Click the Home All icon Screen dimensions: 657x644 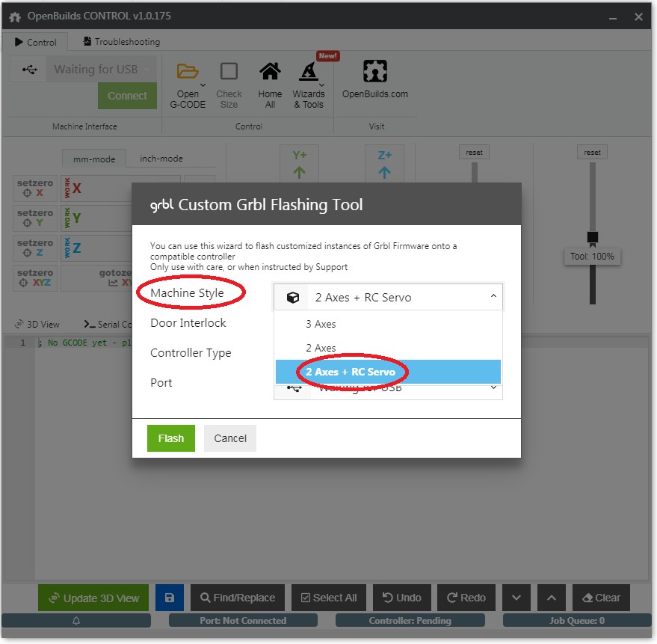270,72
